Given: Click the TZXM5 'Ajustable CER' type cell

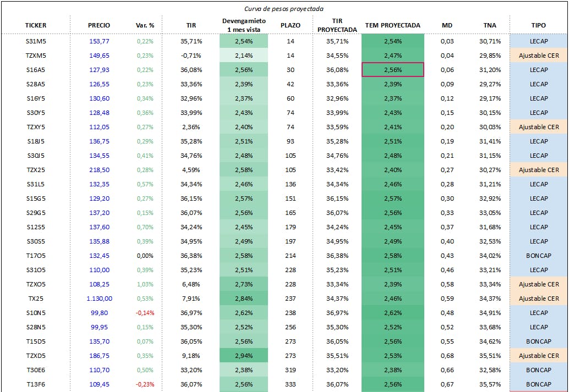Looking at the screenshot, I should click(539, 56).
